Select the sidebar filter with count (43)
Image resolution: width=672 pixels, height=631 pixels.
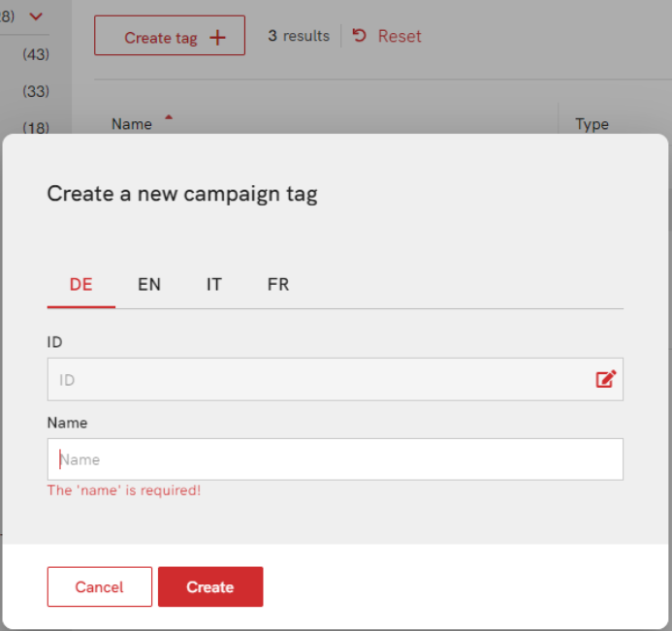click(x=36, y=54)
